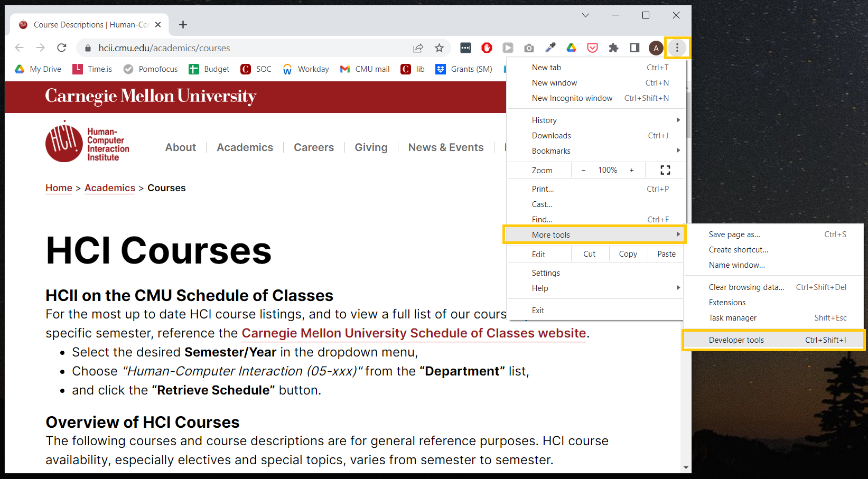Image resolution: width=868 pixels, height=479 pixels.
Task: Expand the History submenu
Action: point(596,120)
